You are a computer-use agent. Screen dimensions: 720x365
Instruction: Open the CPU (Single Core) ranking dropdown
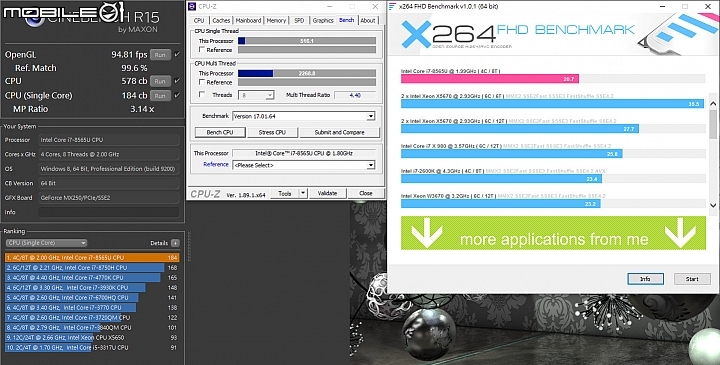point(46,243)
